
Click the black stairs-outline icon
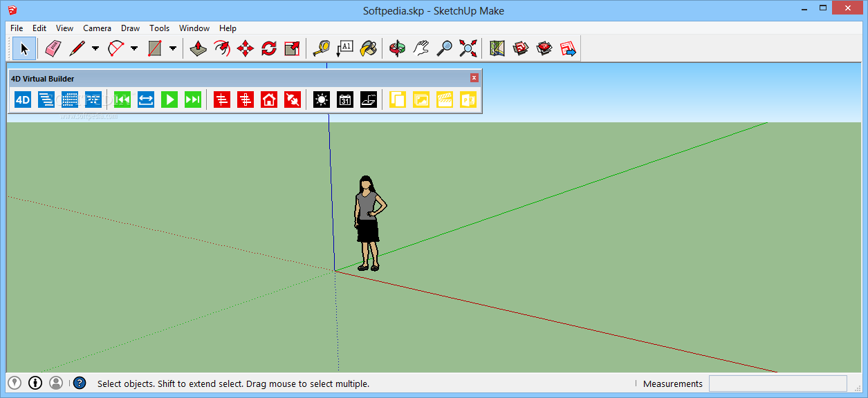point(369,99)
